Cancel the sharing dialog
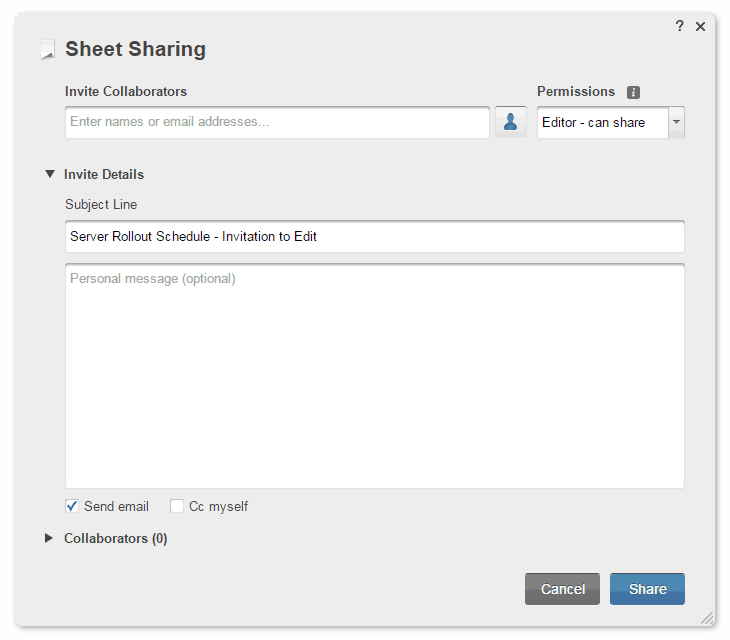This screenshot has height=640, width=730. pyautogui.click(x=562, y=589)
